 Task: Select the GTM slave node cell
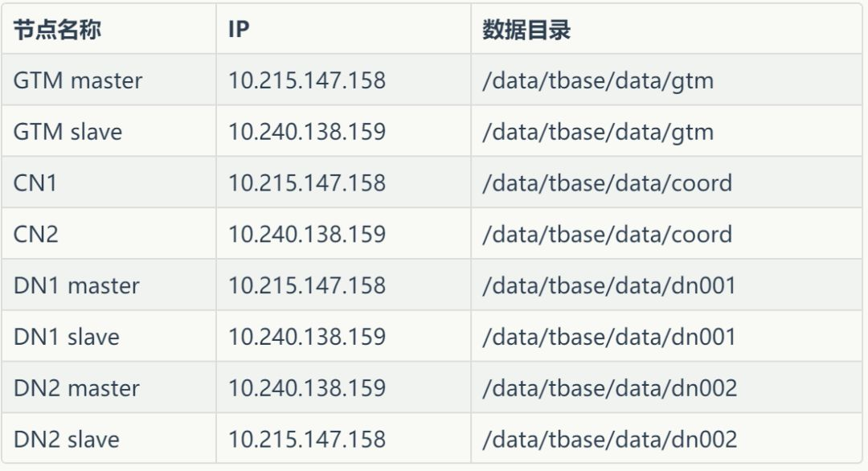[x=68, y=131]
